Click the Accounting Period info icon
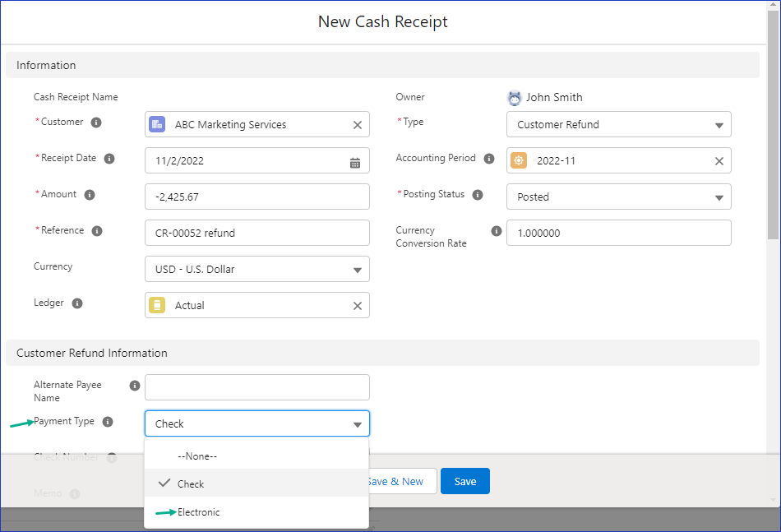Image resolution: width=781 pixels, height=532 pixels. [x=489, y=159]
